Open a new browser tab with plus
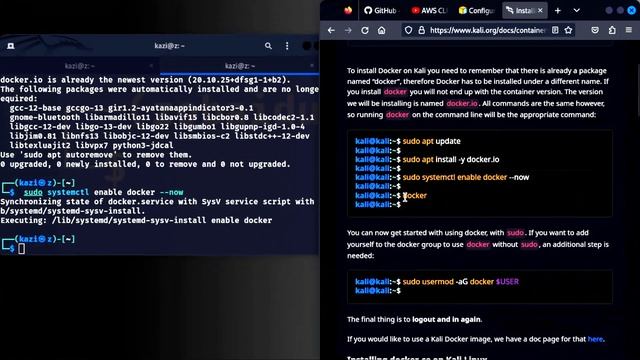640x360 pixels. (558, 11)
